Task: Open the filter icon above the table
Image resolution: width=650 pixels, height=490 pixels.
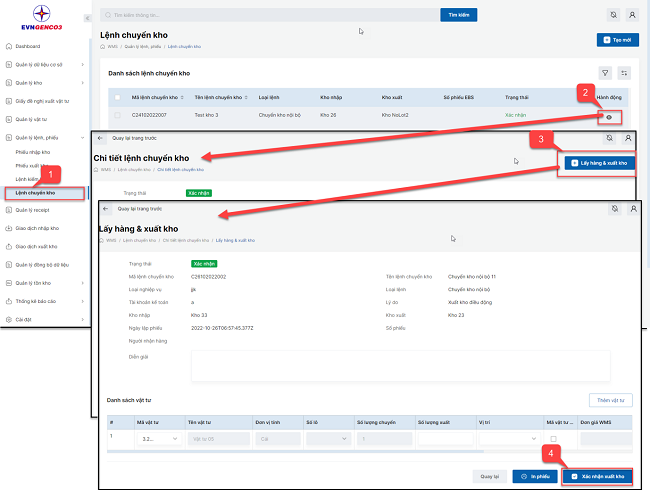Action: 605,73
